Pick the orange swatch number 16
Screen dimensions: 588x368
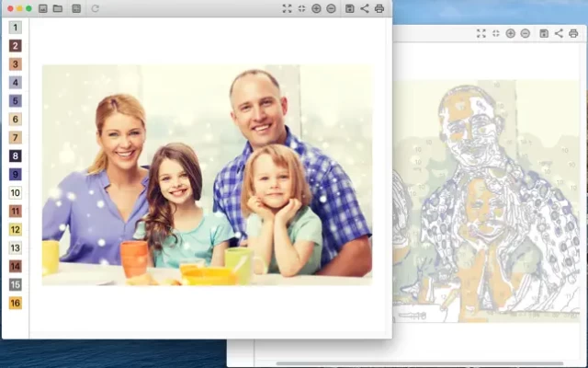(x=15, y=303)
